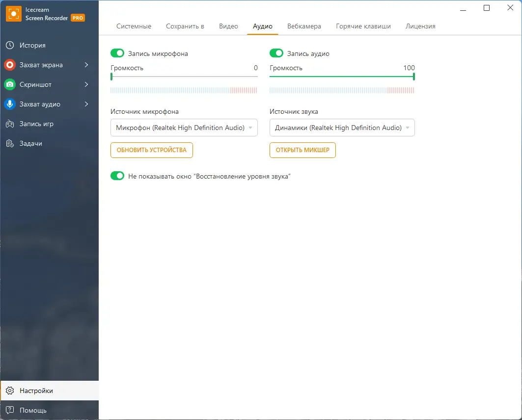Viewport: 522px width, 420px height.
Task: Expand the Скриншот submenu chevron
Action: [x=86, y=84]
